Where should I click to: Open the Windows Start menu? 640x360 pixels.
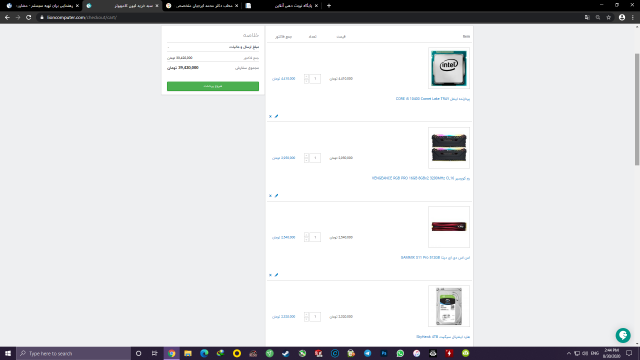point(8,353)
